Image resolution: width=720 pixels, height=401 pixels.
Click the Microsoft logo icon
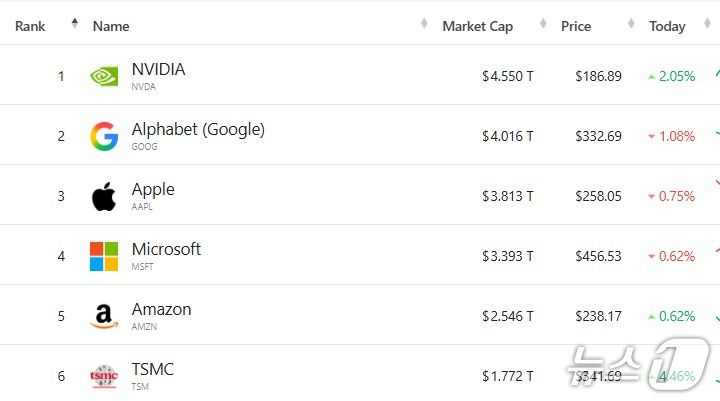pyautogui.click(x=104, y=256)
